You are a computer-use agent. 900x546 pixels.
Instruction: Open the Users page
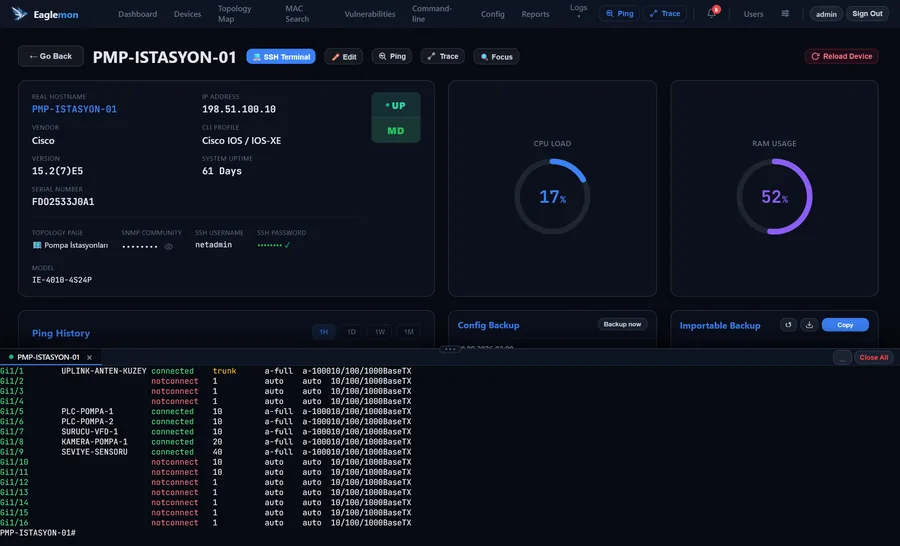click(753, 14)
